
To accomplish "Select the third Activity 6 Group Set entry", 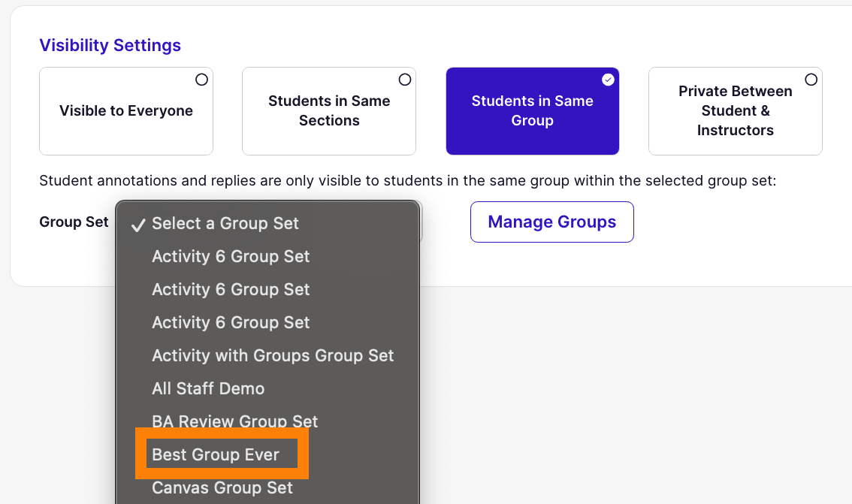I will pos(231,322).
